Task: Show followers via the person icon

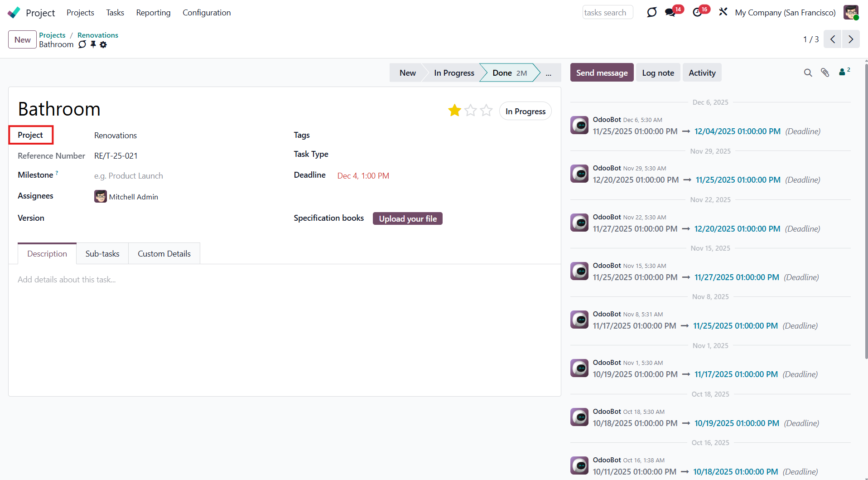Action: [843, 72]
